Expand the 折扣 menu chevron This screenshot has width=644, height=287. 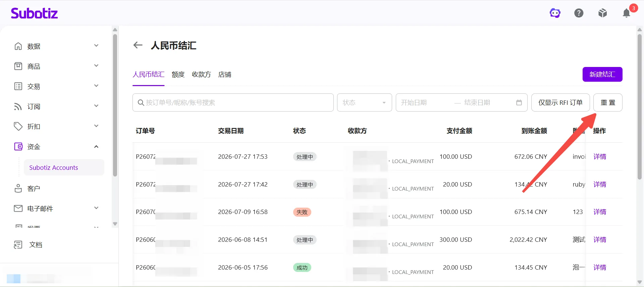pyautogui.click(x=96, y=126)
